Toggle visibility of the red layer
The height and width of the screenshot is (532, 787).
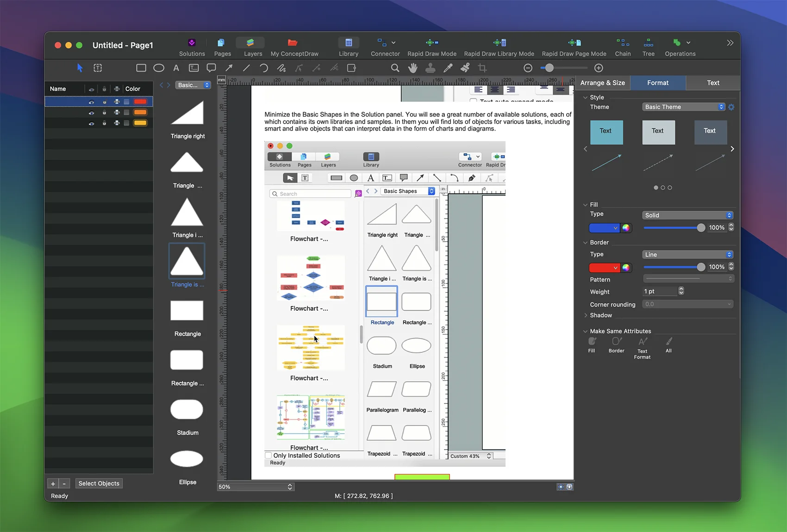pos(92,102)
